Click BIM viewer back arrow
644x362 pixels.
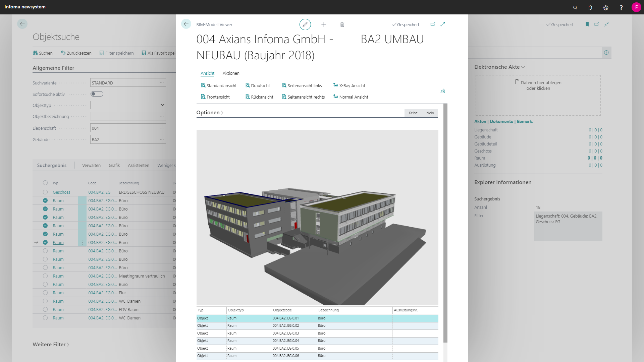[x=186, y=24]
